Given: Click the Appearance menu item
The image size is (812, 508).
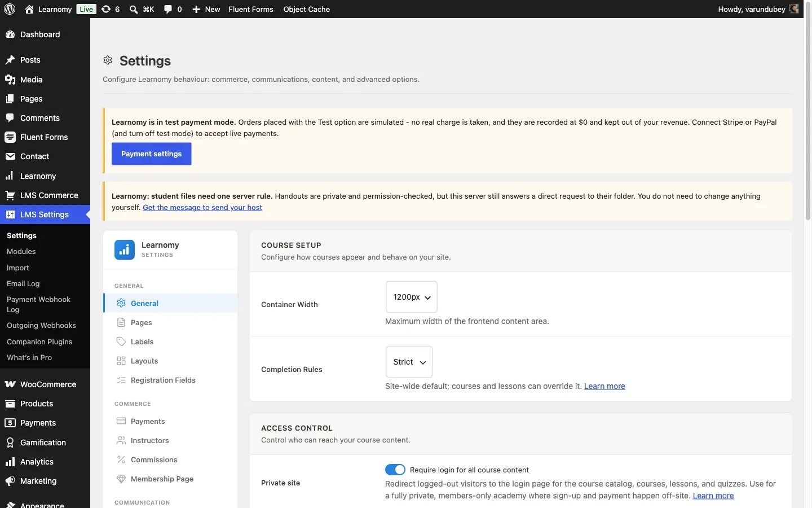Looking at the screenshot, I should (x=45, y=504).
